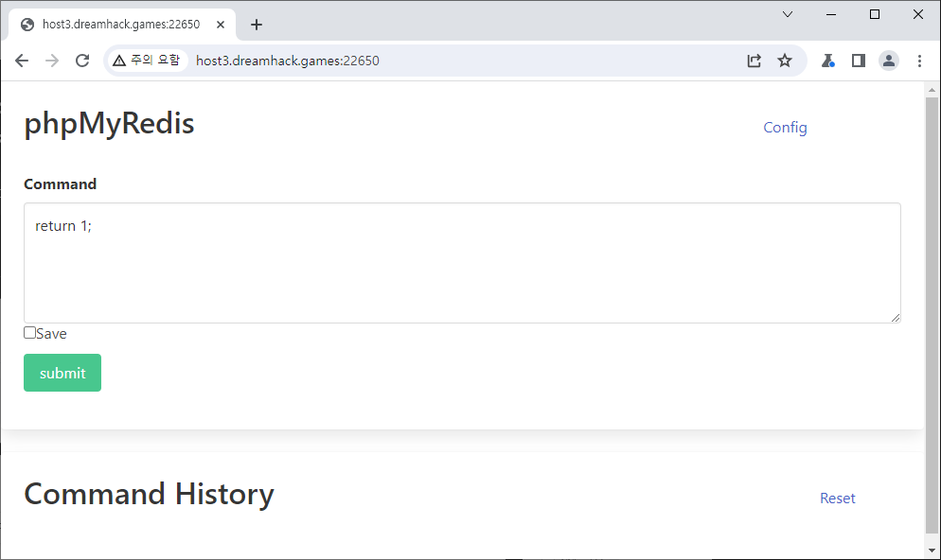
Task: Click inside the Command text area
Action: (462, 263)
